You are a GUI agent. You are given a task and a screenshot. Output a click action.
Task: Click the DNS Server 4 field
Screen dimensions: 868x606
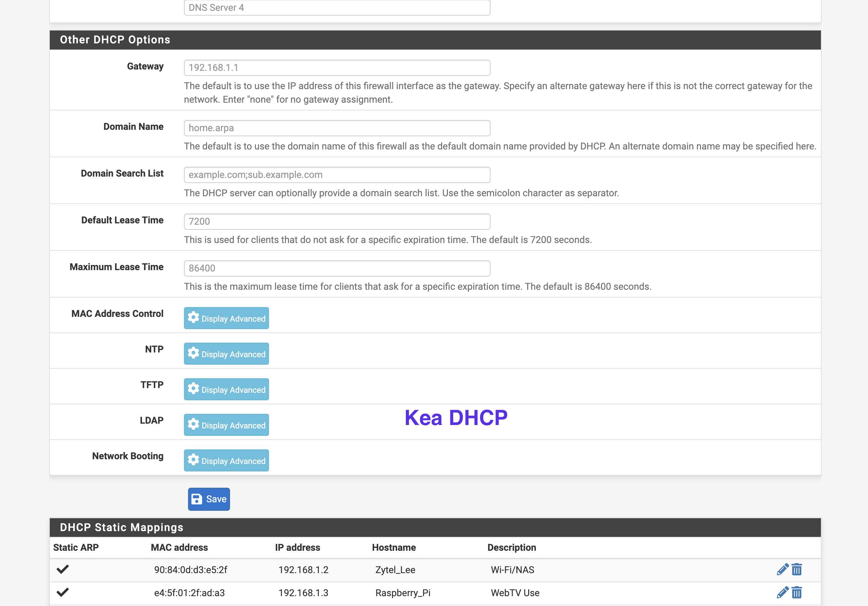coord(337,7)
